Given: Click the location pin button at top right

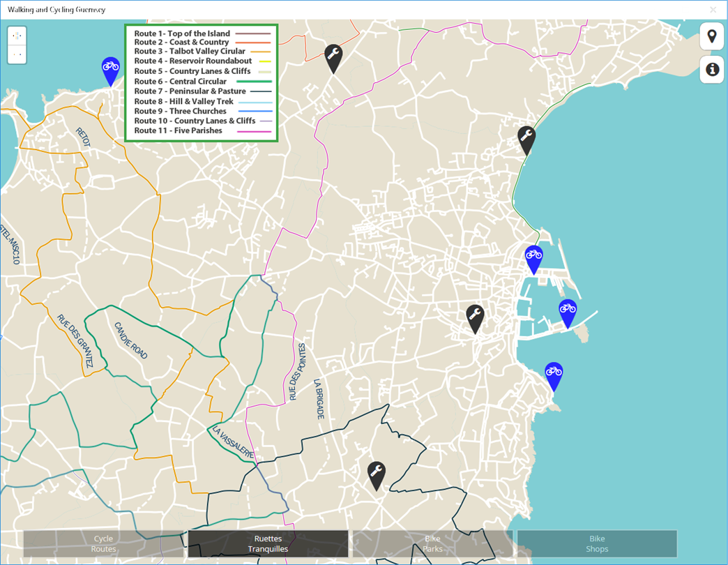Looking at the screenshot, I should tap(712, 36).
